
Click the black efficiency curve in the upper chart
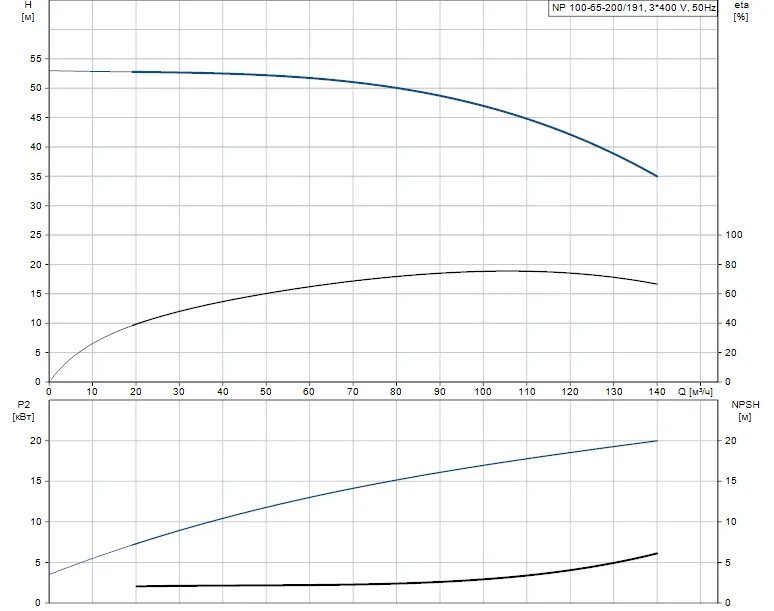click(395, 276)
